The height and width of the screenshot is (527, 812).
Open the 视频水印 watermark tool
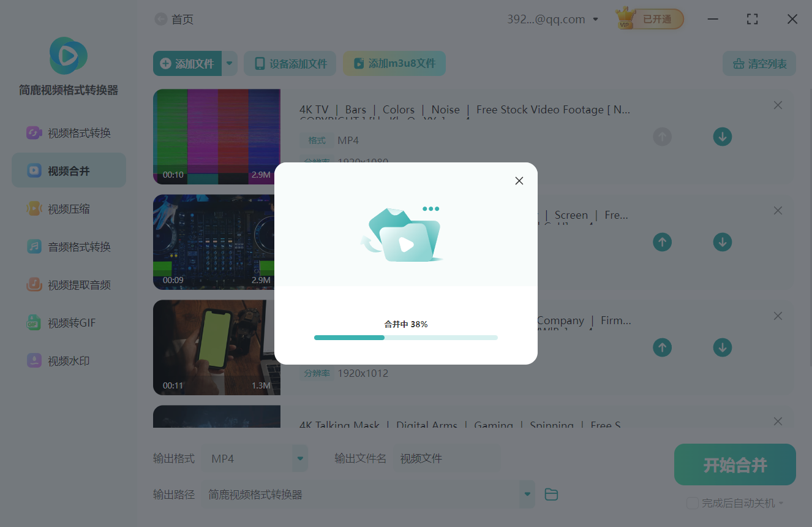click(x=69, y=360)
